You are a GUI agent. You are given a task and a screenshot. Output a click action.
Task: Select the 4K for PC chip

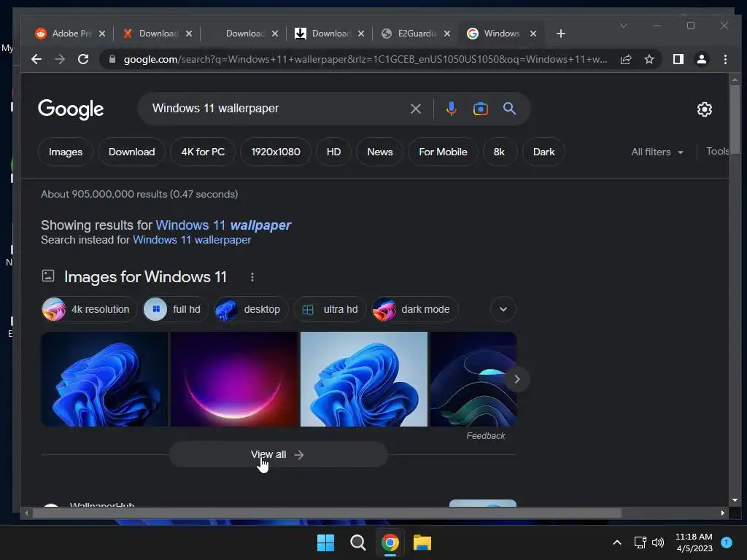[203, 152]
